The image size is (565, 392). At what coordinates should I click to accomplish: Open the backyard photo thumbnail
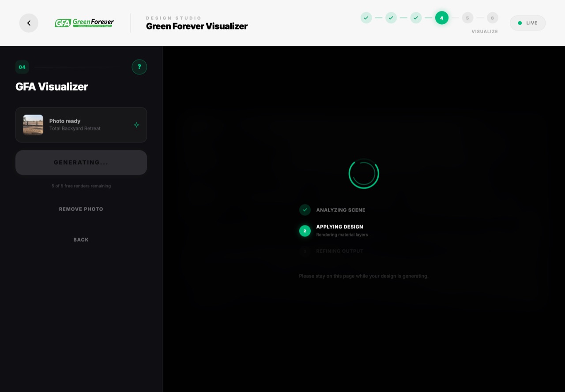click(33, 125)
